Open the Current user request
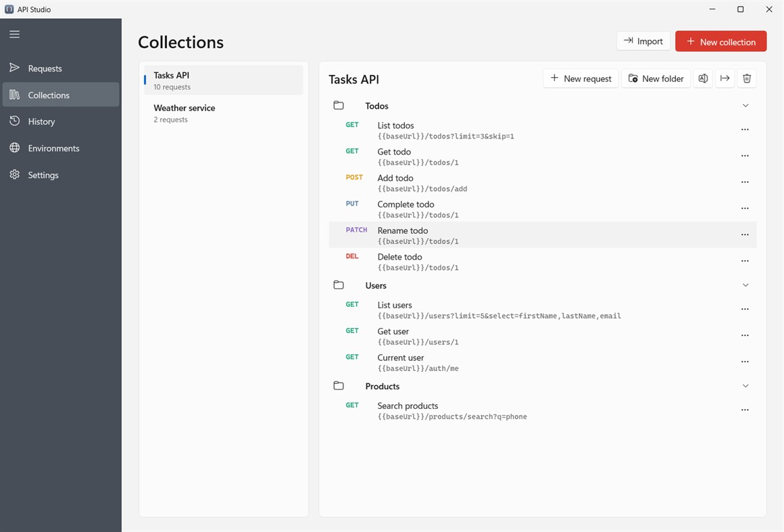This screenshot has width=784, height=532. 543,362
